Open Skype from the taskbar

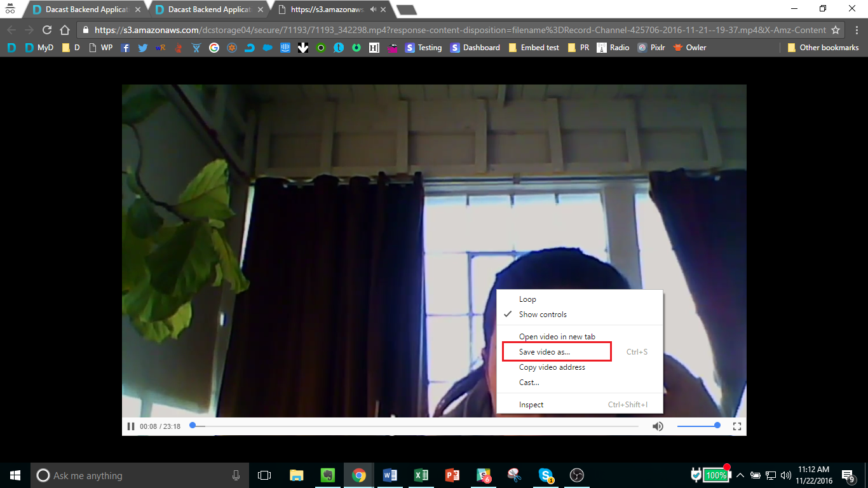point(546,475)
